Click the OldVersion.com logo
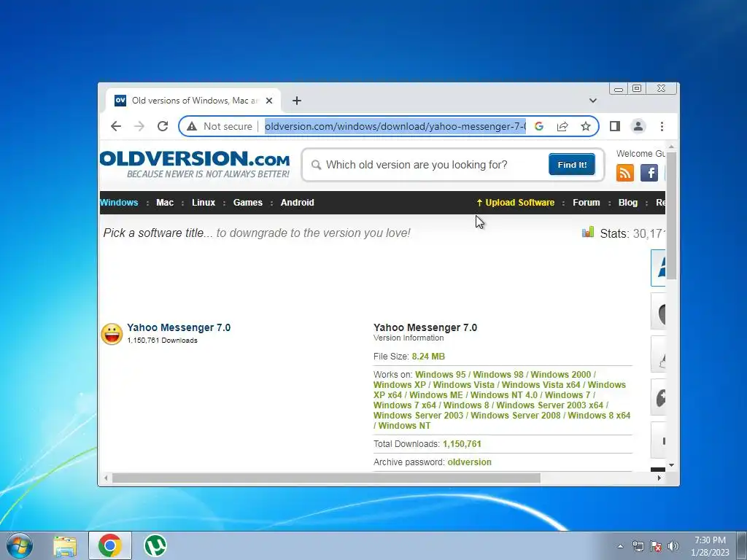The height and width of the screenshot is (560, 747). 194,164
